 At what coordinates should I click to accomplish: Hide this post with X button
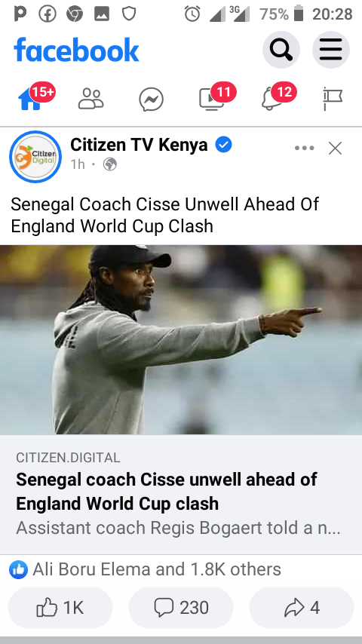[336, 149]
